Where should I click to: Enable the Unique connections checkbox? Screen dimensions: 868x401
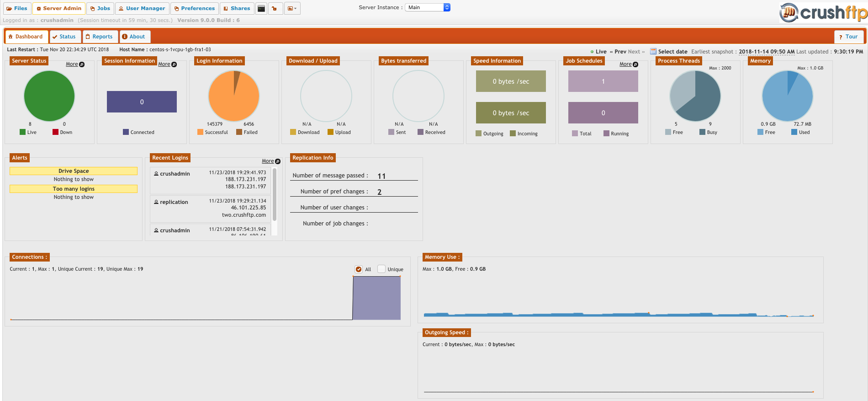[x=381, y=269]
